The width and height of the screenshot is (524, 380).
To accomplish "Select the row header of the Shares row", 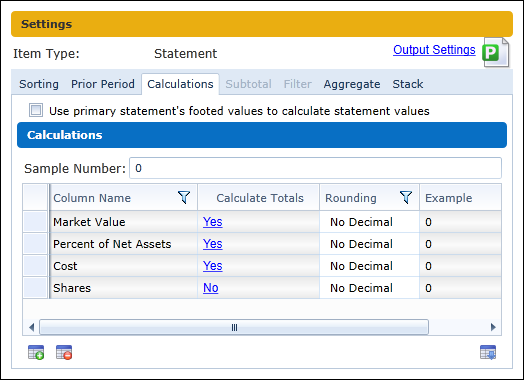I will pyautogui.click(x=35, y=288).
